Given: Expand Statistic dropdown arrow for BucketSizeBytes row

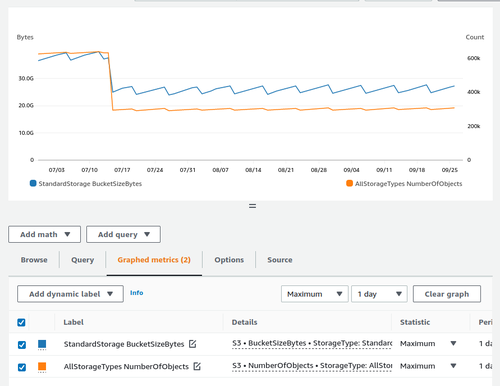Looking at the screenshot, I should point(453,343).
